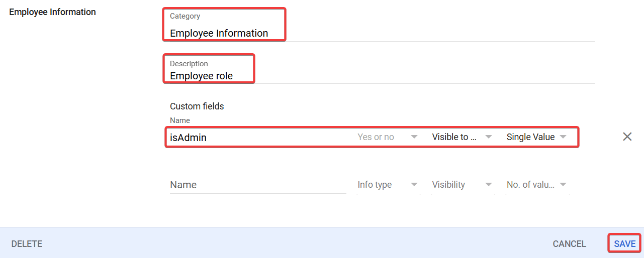Click the arrow next to Single Value

point(563,137)
